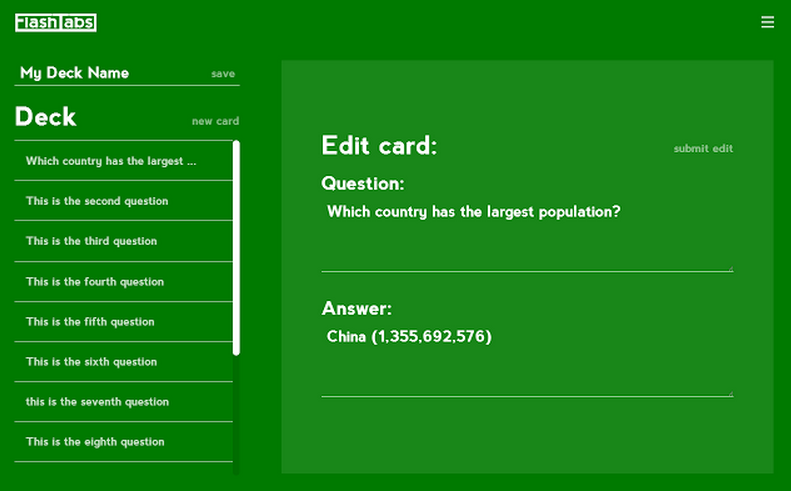Save the deck name
This screenshot has width=791, height=491.
click(x=223, y=74)
